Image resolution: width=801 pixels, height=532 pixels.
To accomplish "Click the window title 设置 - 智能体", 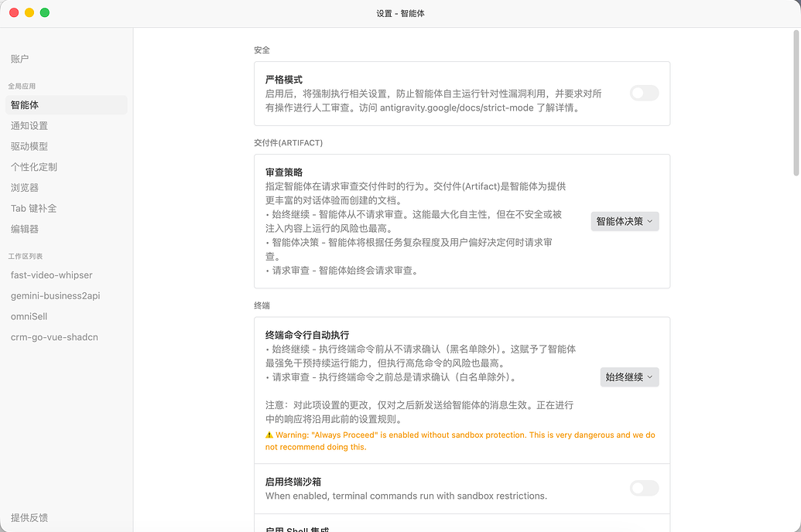I will click(x=401, y=13).
